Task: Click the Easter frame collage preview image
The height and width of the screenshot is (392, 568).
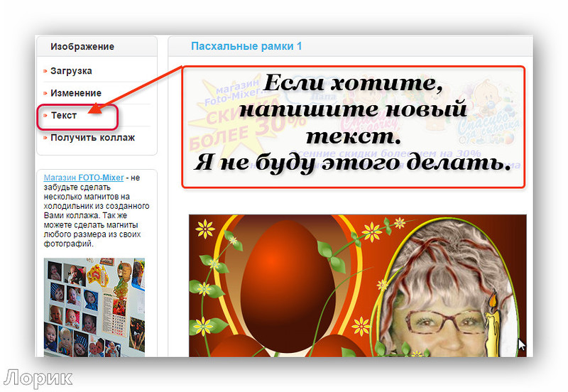Action: (x=358, y=285)
